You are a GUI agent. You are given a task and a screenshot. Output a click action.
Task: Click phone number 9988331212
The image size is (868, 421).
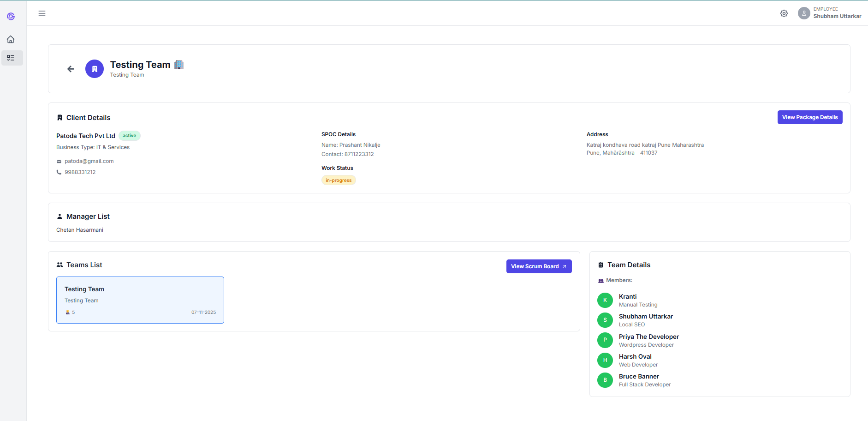click(x=80, y=172)
